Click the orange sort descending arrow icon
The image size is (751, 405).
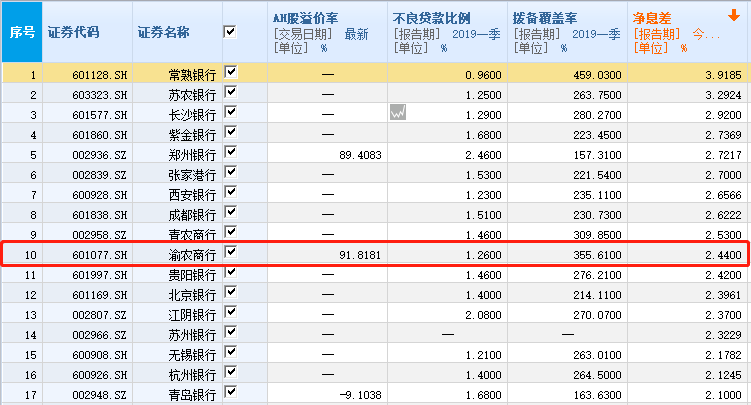pyautogui.click(x=733, y=16)
